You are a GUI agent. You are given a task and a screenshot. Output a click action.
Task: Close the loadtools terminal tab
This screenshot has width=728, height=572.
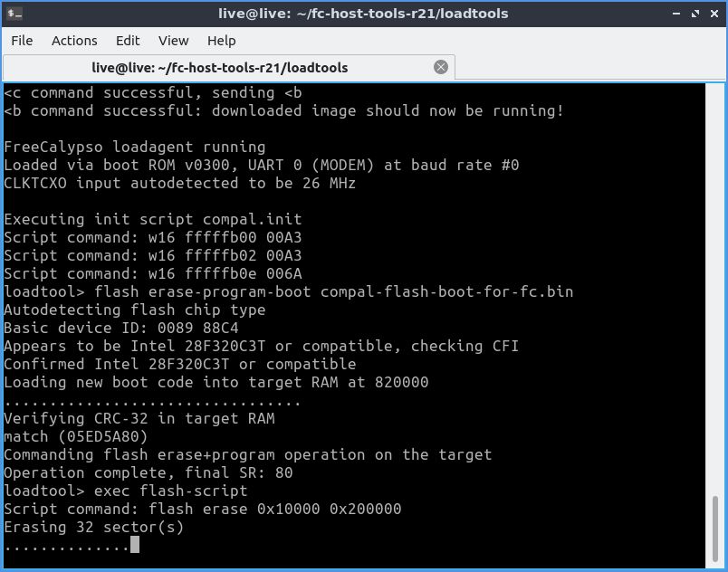(441, 67)
